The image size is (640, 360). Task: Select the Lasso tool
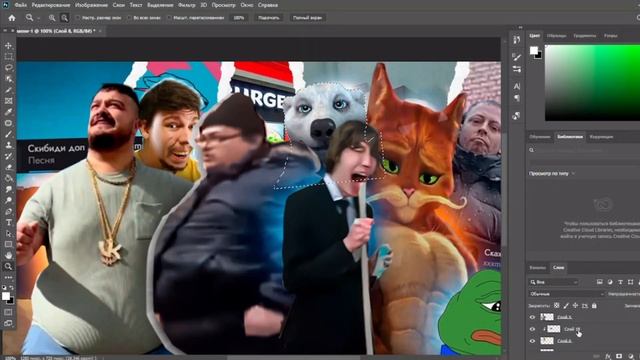click(x=9, y=67)
